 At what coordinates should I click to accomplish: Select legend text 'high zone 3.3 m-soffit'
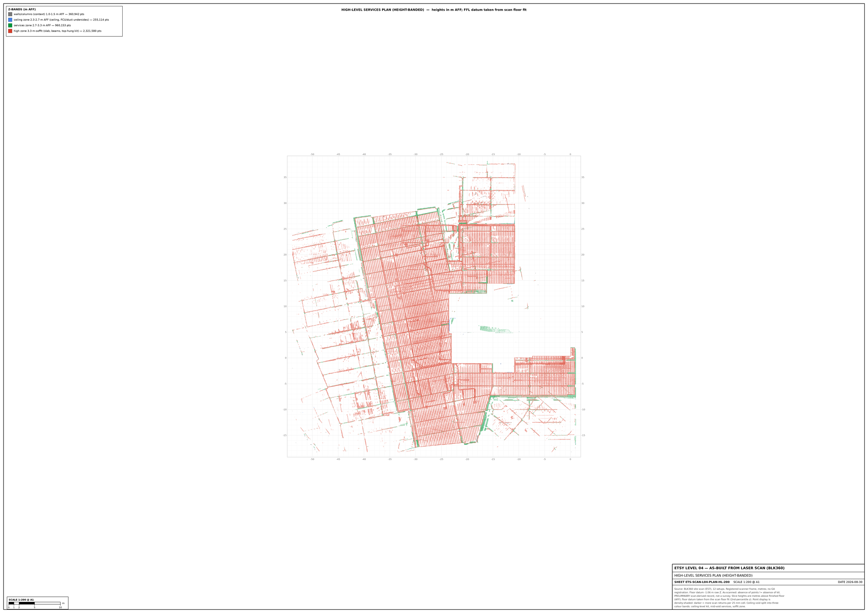point(29,31)
